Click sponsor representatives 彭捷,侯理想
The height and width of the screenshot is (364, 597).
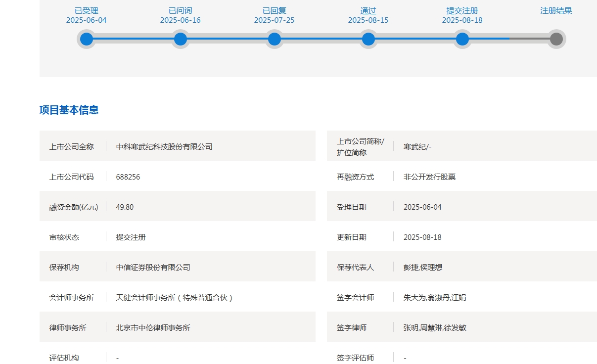point(423,267)
